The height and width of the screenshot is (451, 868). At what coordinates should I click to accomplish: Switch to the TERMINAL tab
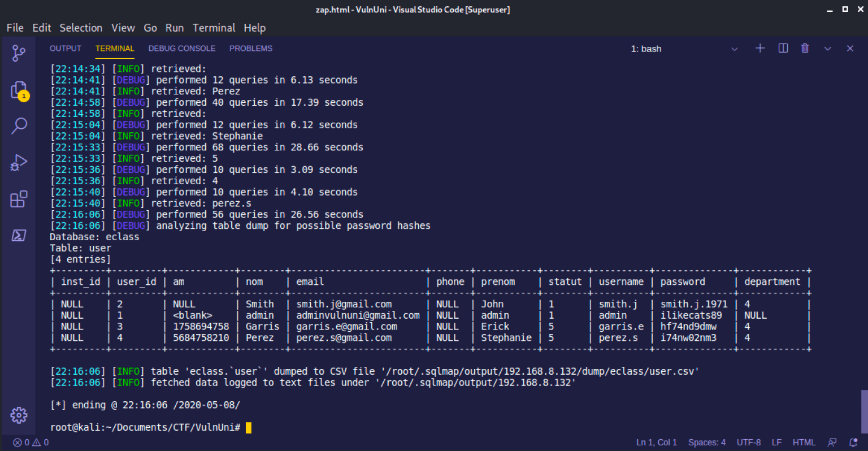click(115, 49)
